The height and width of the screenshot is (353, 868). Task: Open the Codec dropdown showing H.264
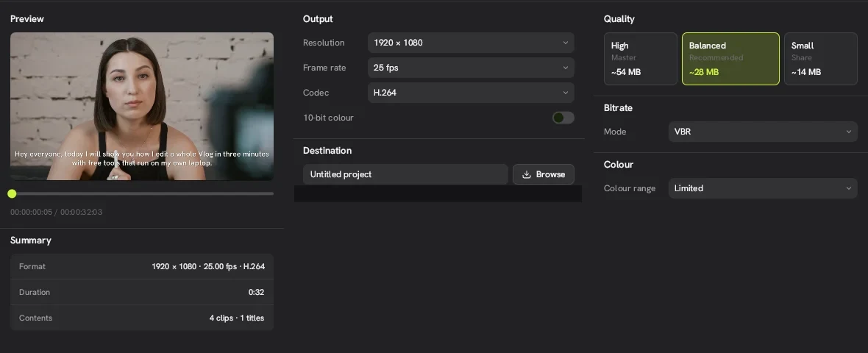[x=471, y=93]
